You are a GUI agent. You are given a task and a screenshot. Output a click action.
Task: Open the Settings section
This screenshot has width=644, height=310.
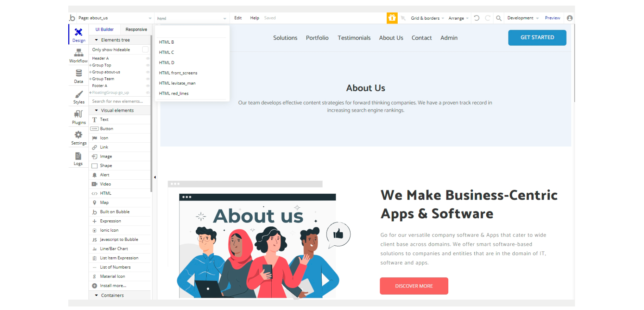pos(78,137)
